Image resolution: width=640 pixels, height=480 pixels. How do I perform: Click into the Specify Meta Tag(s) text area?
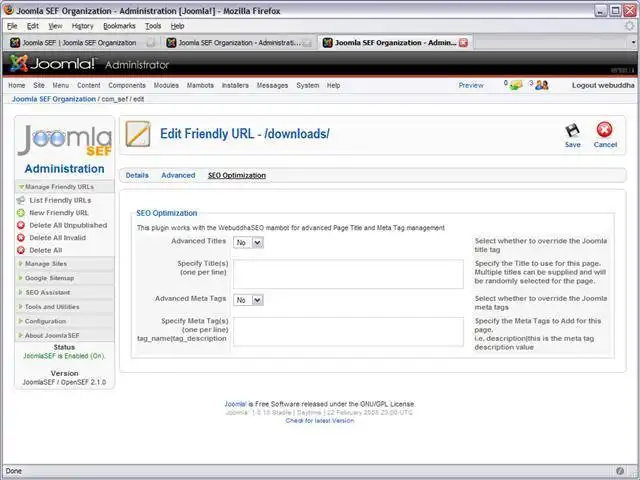348,332
